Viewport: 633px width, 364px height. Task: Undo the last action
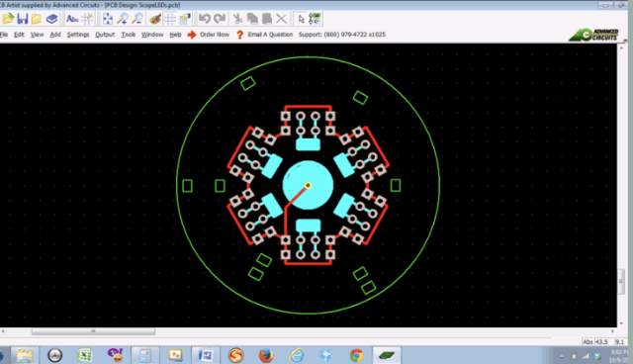point(205,19)
